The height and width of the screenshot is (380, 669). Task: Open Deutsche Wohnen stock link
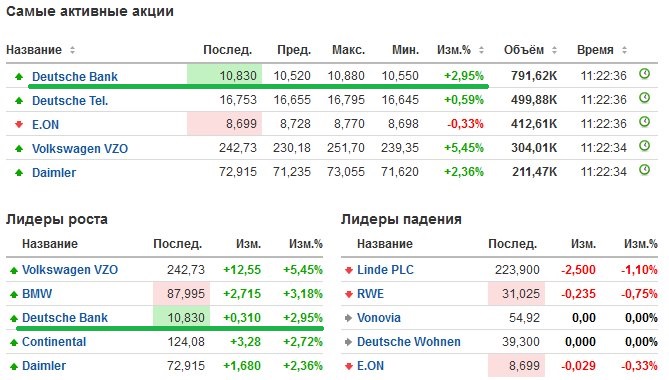tap(409, 342)
